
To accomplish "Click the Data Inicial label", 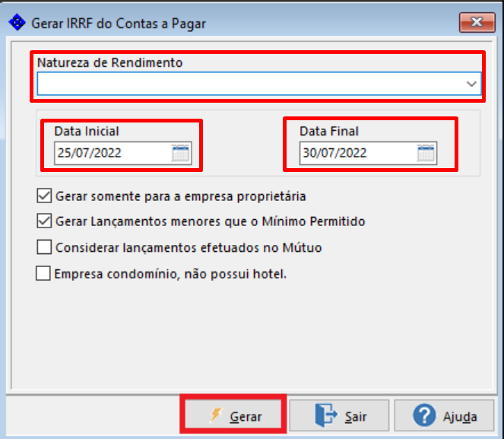I will click(x=87, y=131).
